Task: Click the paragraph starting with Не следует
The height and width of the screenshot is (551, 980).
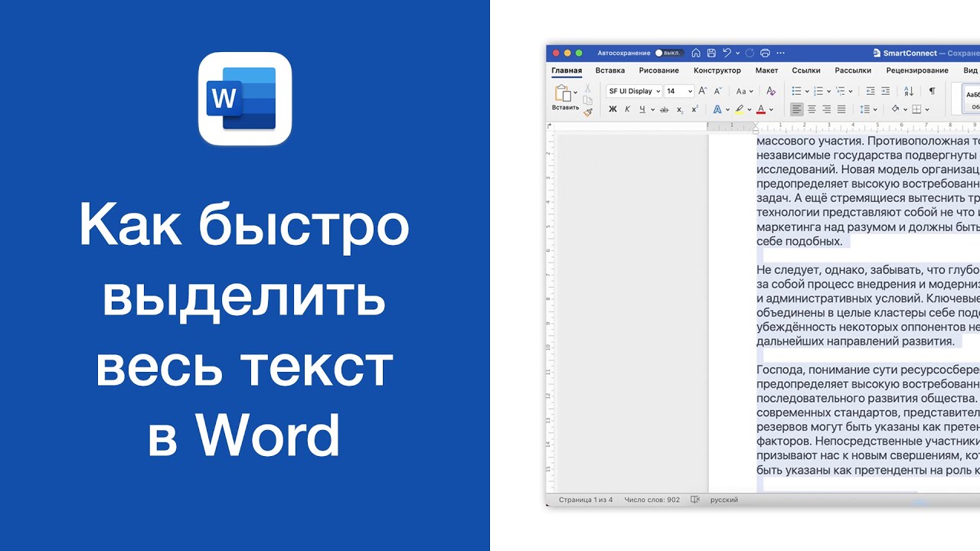Action: [868, 305]
